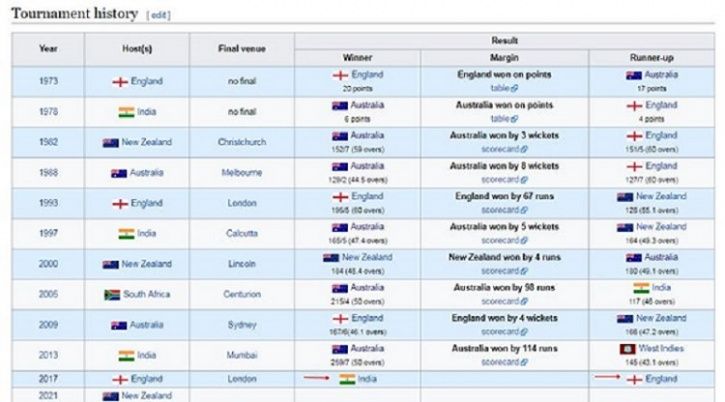Open the 2013 final scorecard link
This screenshot has height=402, width=725.
coord(500,362)
